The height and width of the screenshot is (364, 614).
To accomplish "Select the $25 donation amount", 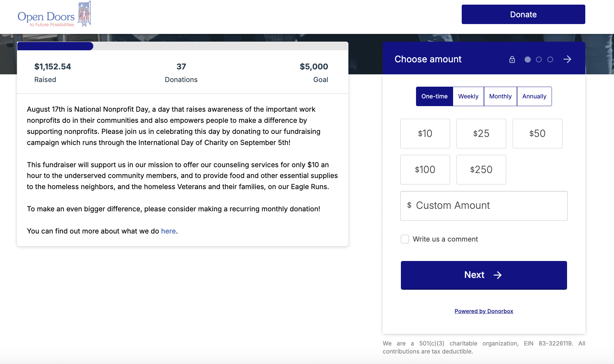I will (x=481, y=133).
